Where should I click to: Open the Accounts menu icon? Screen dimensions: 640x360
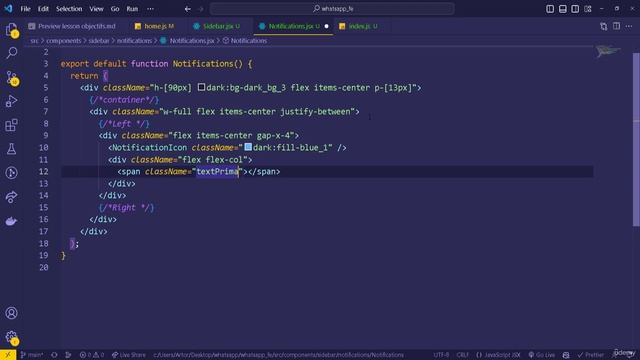(11, 313)
